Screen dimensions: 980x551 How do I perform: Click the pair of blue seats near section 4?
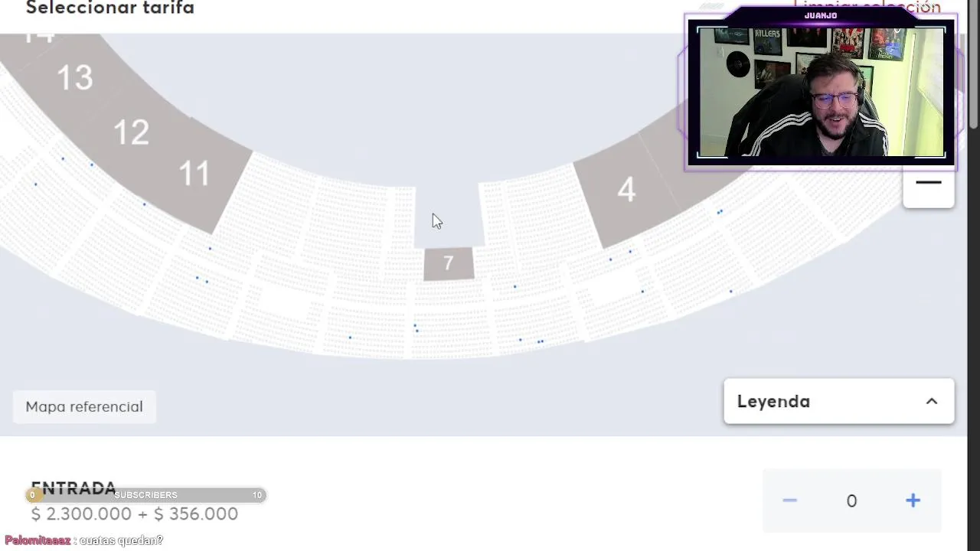point(720,211)
